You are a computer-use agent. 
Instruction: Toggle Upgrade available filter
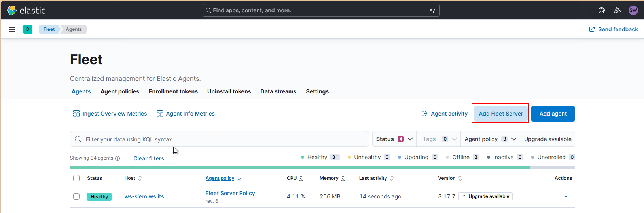tap(547, 139)
